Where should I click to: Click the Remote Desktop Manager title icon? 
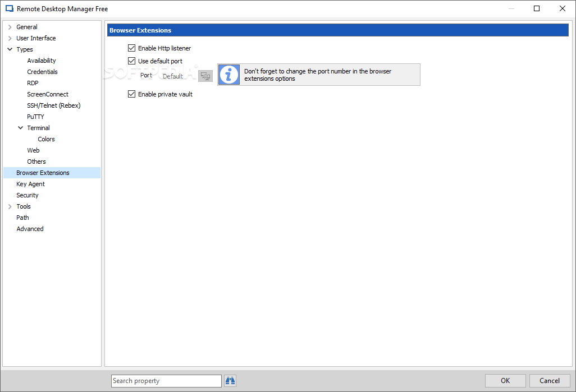pyautogui.click(x=10, y=8)
